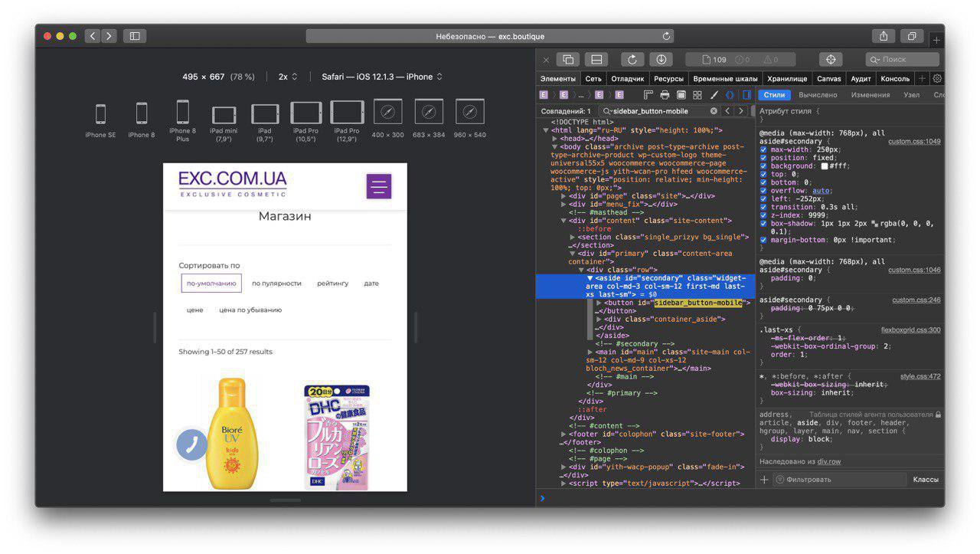Sort products by цена по убыванию
The height and width of the screenshot is (554, 980).
(250, 310)
